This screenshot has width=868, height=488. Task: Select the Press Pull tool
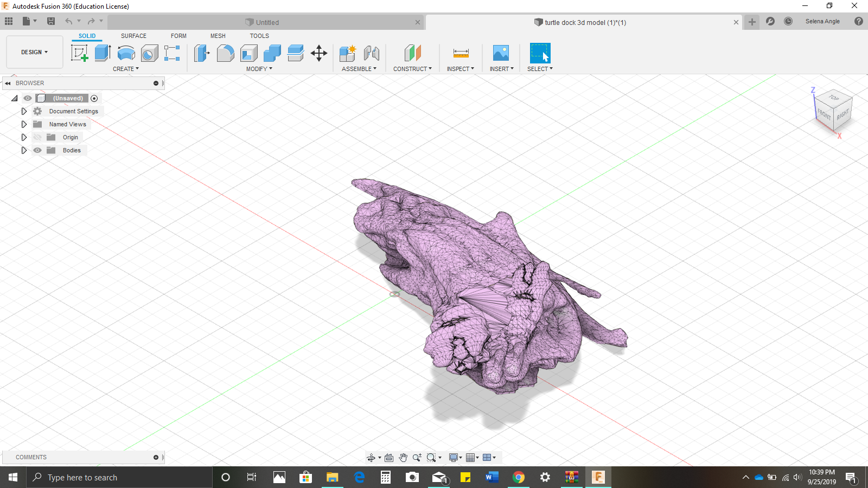(202, 53)
